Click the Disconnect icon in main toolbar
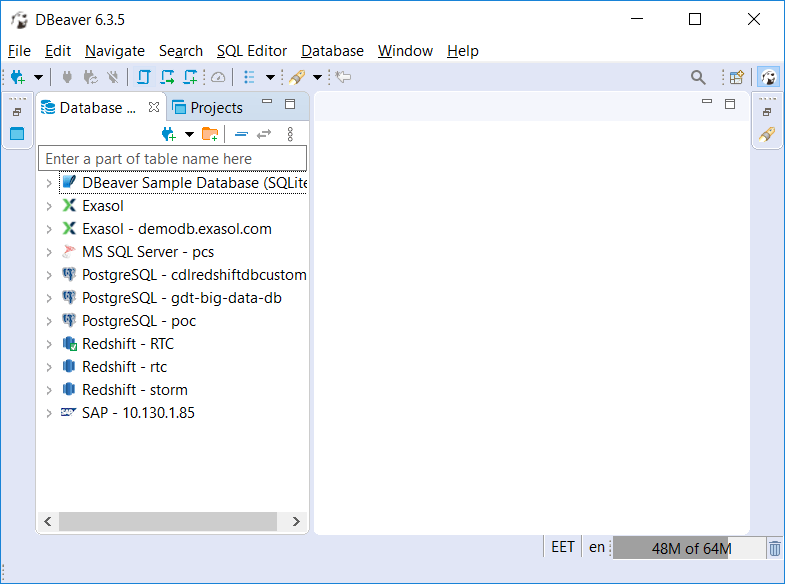Screen dimensions: 785x584 click(113, 77)
